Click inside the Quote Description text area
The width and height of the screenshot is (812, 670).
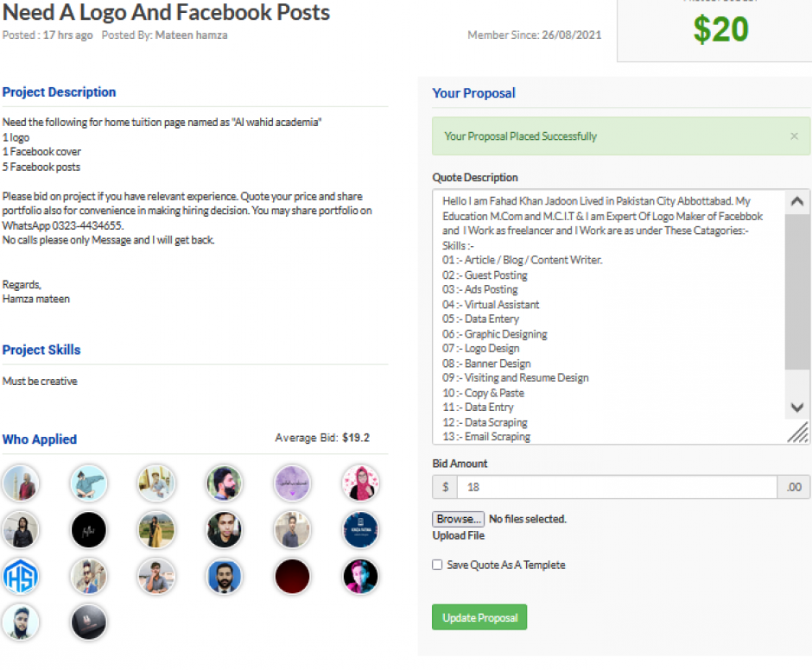click(605, 311)
